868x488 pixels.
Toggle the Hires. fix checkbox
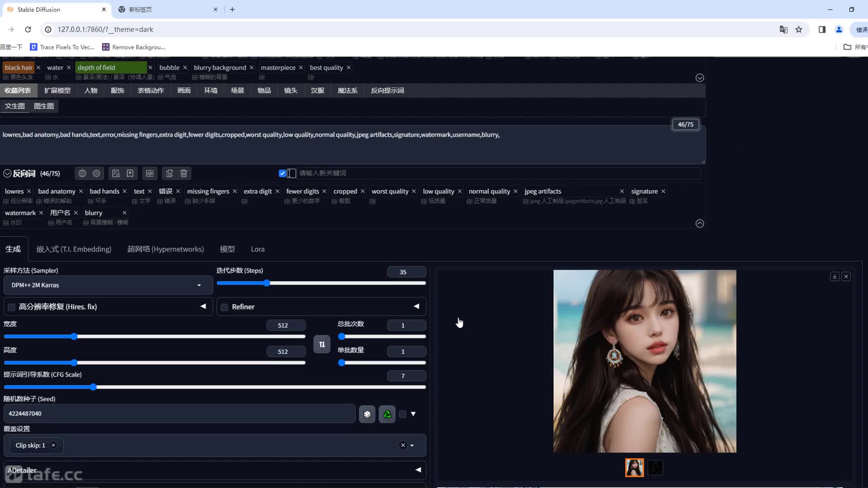[12, 307]
